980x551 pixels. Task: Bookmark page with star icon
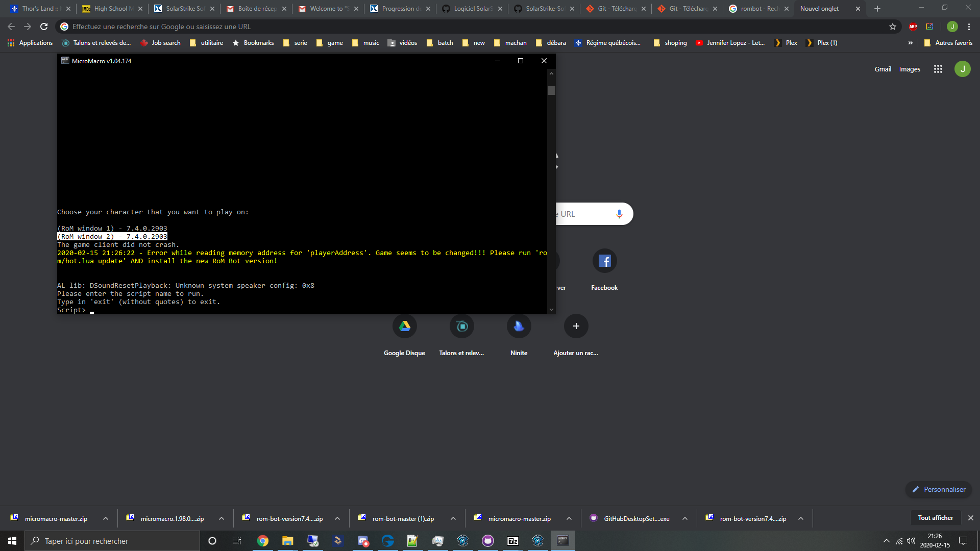892,27
